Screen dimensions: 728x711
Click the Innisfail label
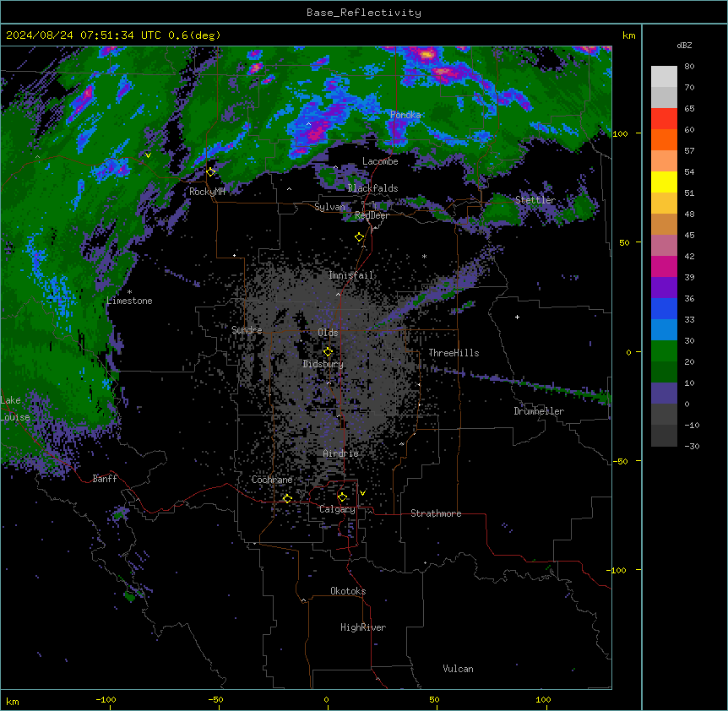pos(351,275)
